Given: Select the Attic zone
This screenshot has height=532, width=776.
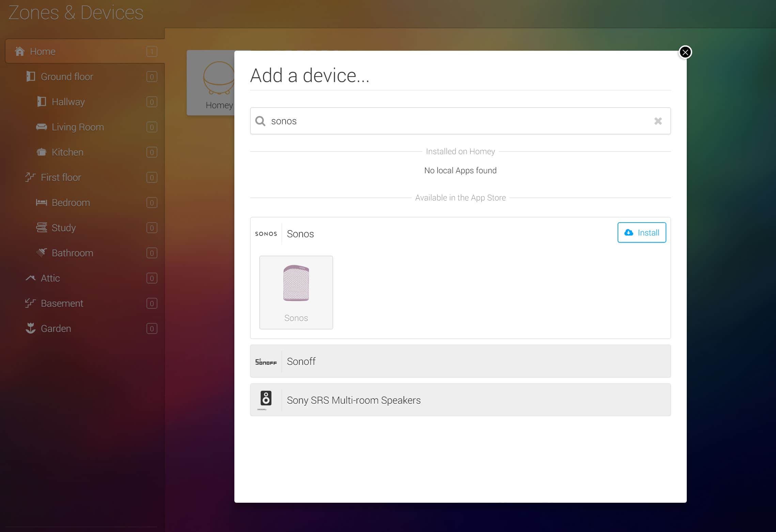Looking at the screenshot, I should click(84, 278).
